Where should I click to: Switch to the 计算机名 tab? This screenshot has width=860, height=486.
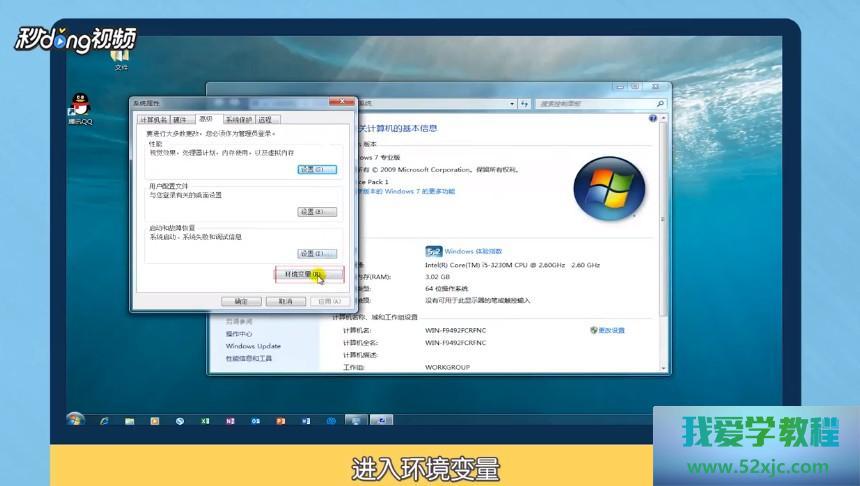[153, 119]
